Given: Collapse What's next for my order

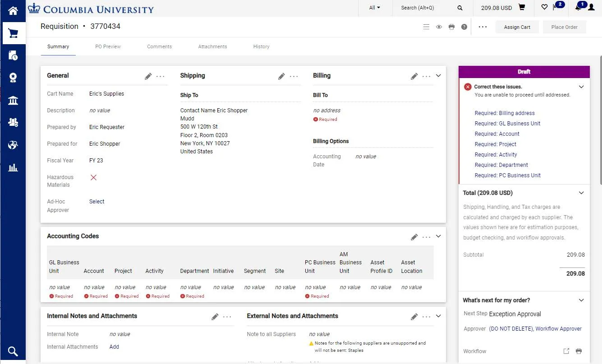Looking at the screenshot, I should tap(581, 300).
